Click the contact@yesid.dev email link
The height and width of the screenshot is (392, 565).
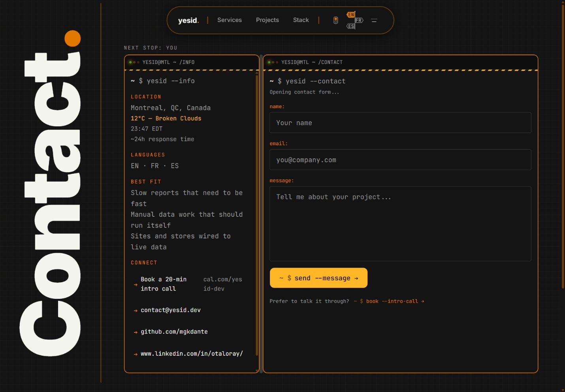tap(171, 310)
